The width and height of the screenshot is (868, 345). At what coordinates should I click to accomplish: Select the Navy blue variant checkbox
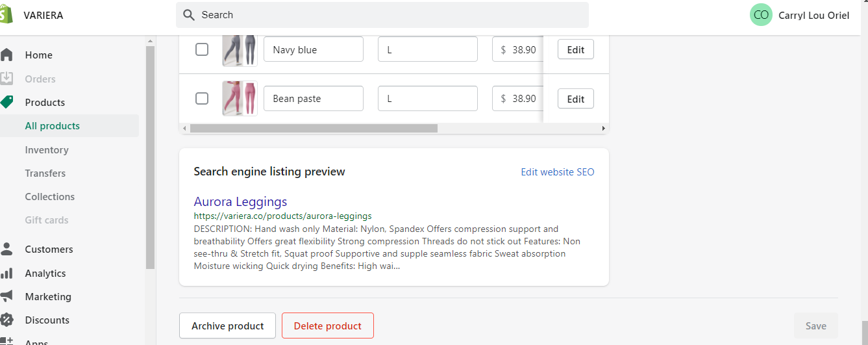tap(202, 49)
